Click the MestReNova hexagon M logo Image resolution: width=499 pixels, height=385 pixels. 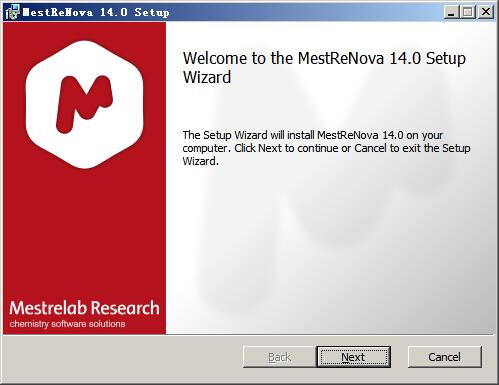85,104
